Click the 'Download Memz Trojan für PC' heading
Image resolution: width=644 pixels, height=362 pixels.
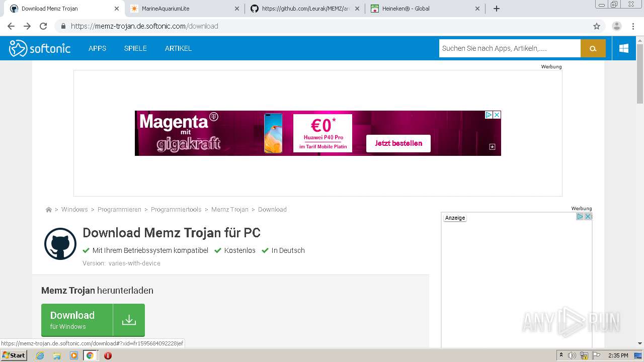tap(172, 233)
